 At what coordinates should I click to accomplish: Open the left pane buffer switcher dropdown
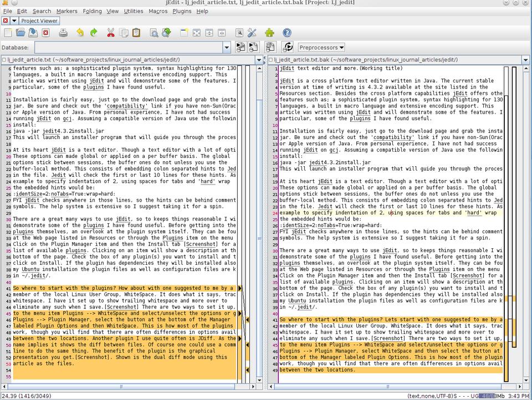point(259,60)
